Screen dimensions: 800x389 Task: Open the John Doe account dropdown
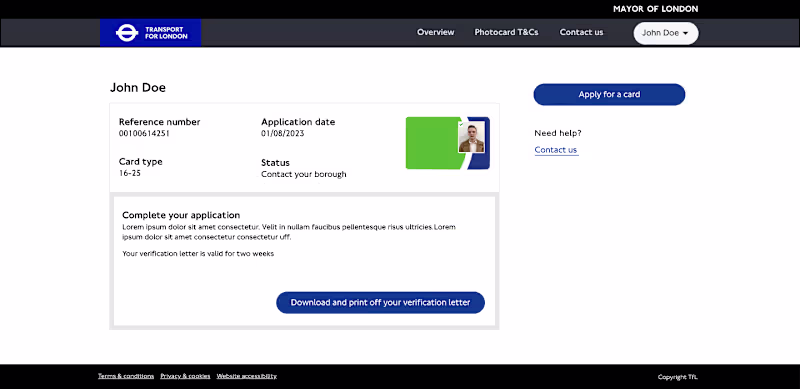click(x=666, y=33)
